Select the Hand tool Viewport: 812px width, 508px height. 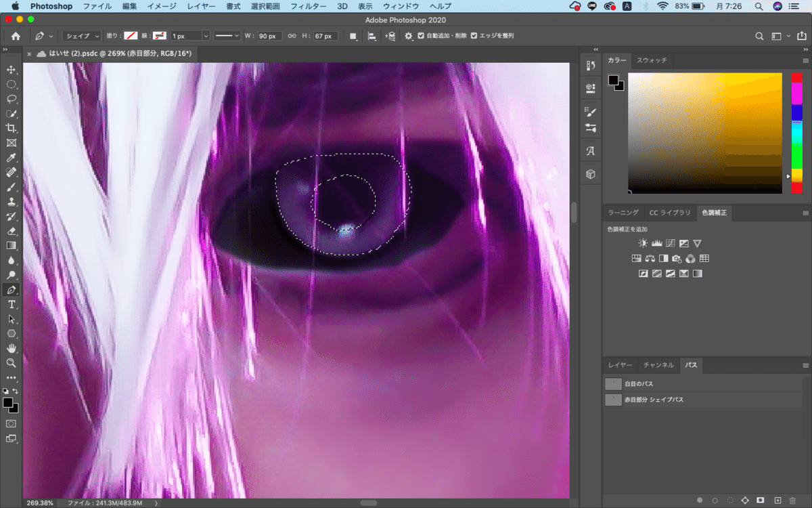coord(12,348)
